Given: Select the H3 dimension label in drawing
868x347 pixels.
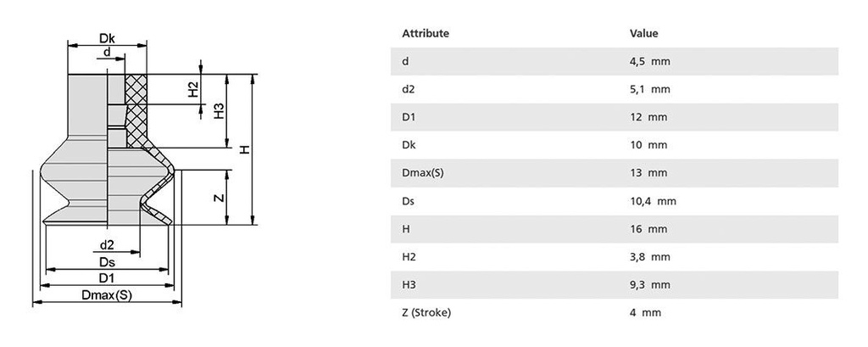Looking at the screenshot, I should point(219,111).
